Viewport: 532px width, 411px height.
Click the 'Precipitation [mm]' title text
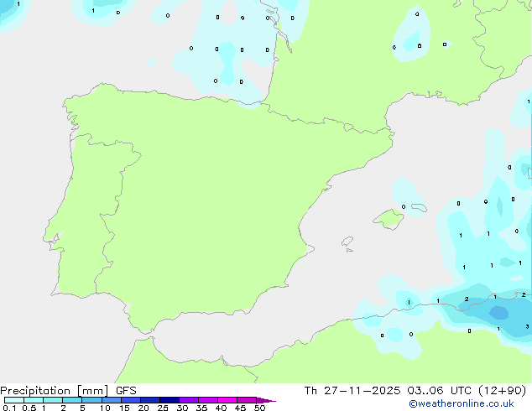coord(55,391)
